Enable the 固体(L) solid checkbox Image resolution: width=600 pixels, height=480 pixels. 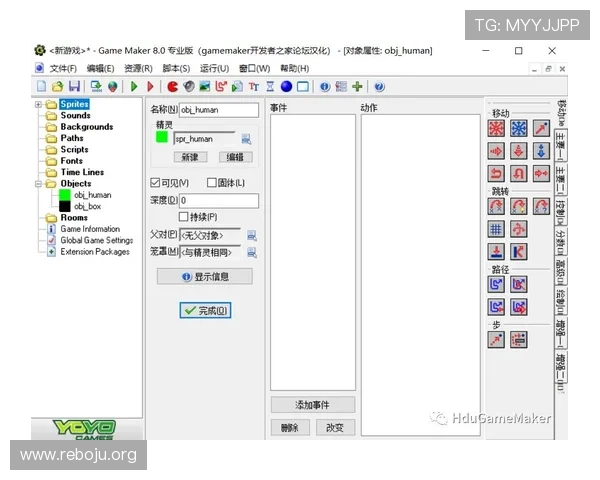coord(212,183)
